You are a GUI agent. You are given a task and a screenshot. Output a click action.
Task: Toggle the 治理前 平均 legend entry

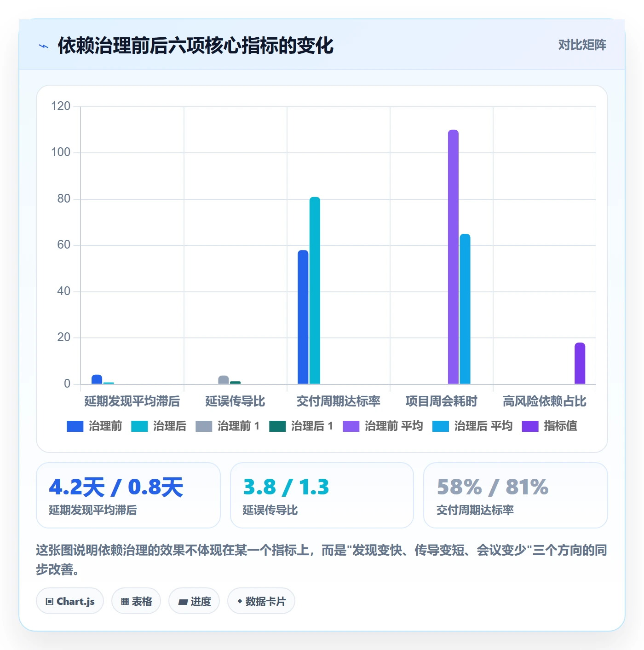point(383,426)
